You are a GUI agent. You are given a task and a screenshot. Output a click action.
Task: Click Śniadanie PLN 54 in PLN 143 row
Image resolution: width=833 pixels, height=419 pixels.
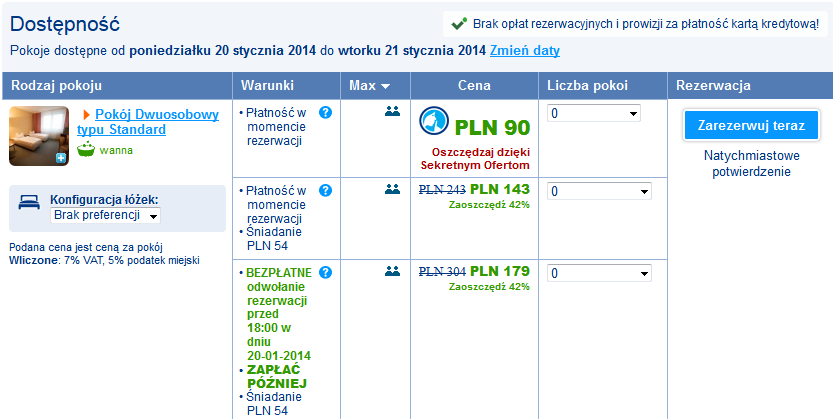pos(274,239)
